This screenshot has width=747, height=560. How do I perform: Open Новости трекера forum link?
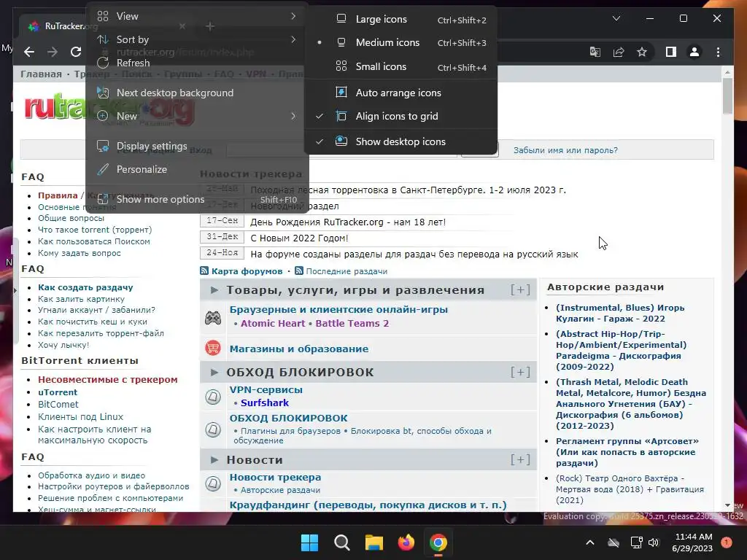coord(275,477)
